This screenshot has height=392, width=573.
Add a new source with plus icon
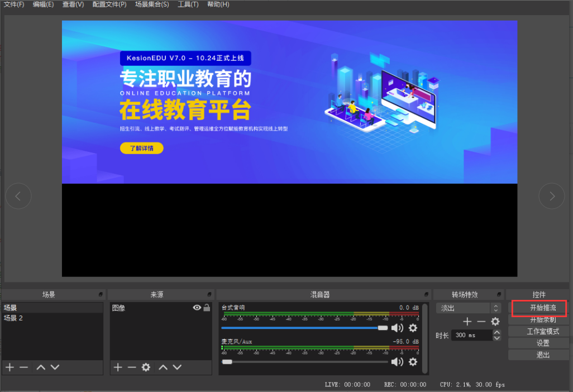(x=118, y=367)
